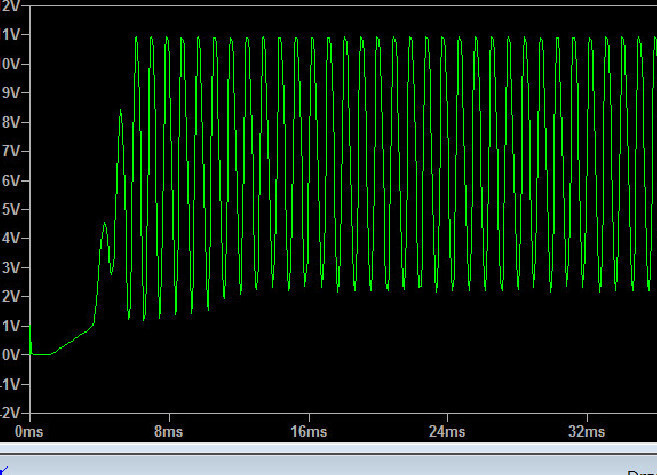Select the 24ms time axis marker
Viewport: 657px width, 475px height.
click(x=447, y=431)
